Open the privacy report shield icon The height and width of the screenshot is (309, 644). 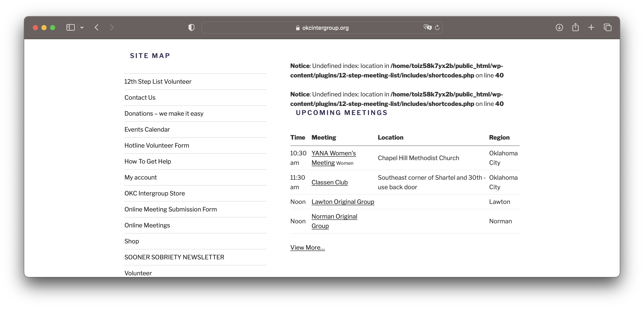coord(191,28)
